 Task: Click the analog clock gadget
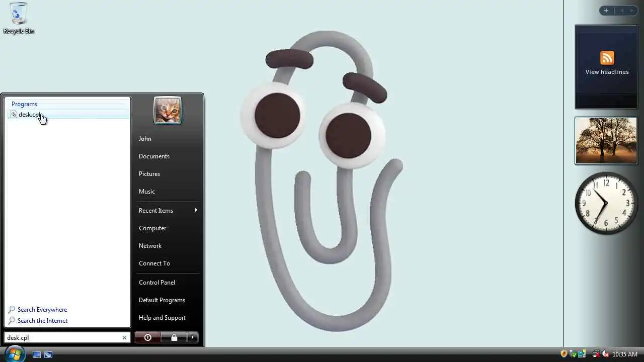coord(606,203)
